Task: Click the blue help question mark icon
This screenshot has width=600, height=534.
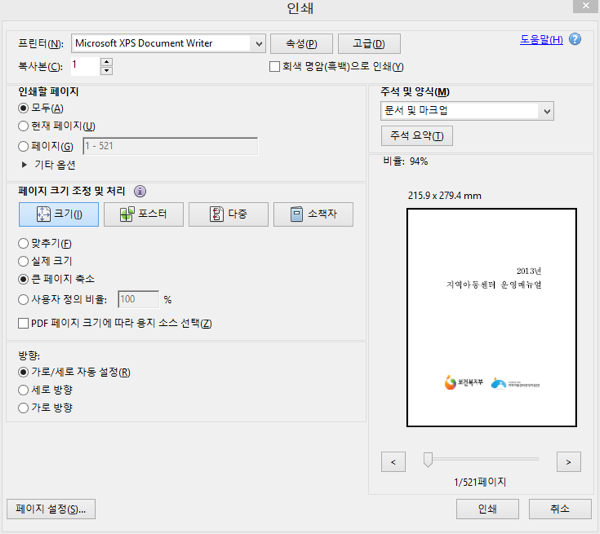Action: (575, 39)
